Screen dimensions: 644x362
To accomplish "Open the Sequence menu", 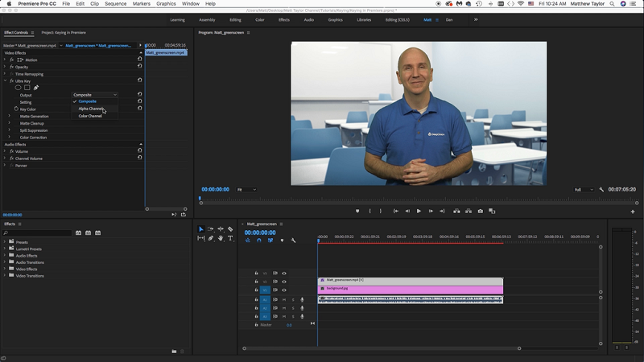I will click(115, 4).
